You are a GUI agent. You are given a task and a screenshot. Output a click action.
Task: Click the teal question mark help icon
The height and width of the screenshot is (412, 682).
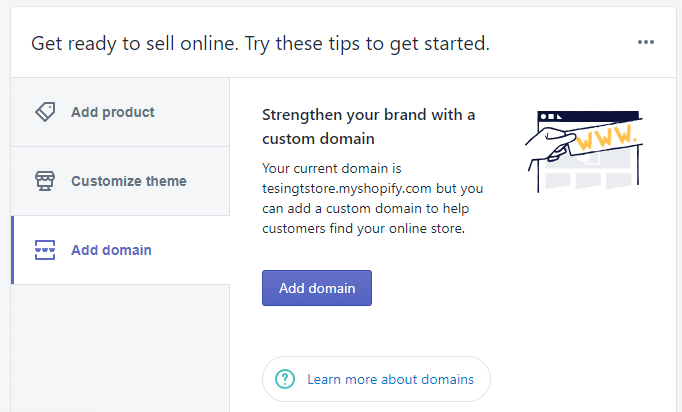coord(286,379)
